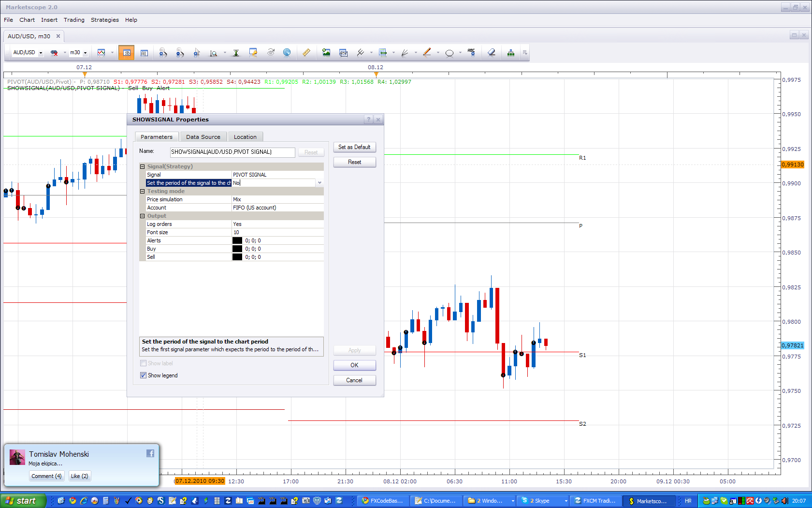Screen dimensions: 812x508
Task: Open dropdown for signal period No value
Action: 319,183
